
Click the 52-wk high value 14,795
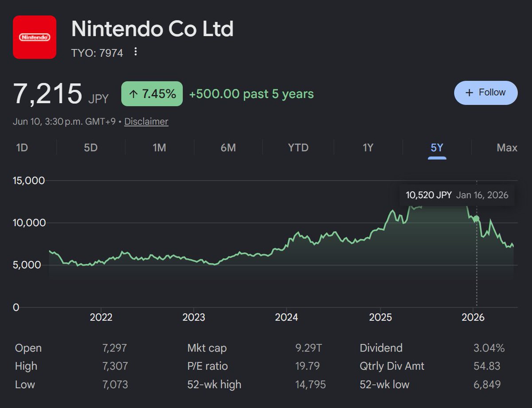311,385
